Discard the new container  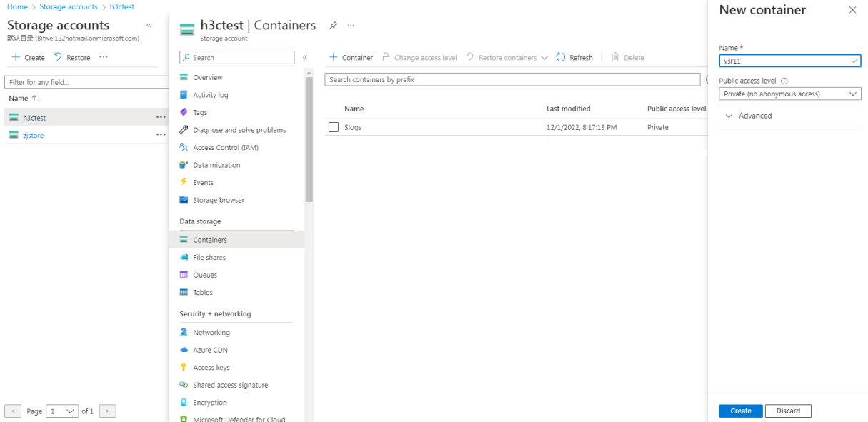point(788,411)
